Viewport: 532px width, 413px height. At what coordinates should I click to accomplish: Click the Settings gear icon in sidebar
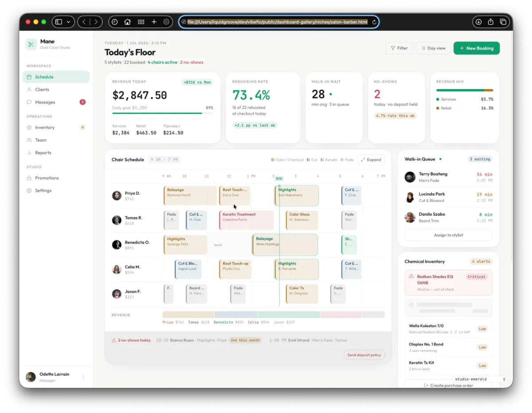29,191
